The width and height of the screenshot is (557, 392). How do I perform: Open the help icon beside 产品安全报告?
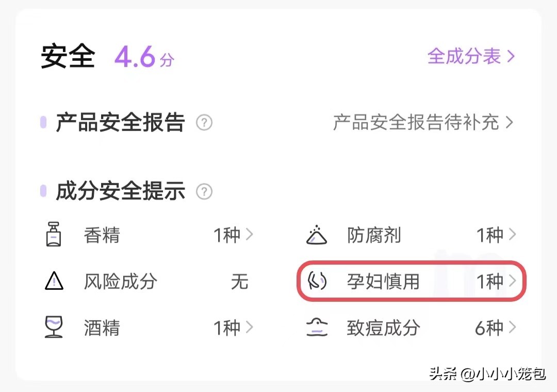click(x=204, y=123)
